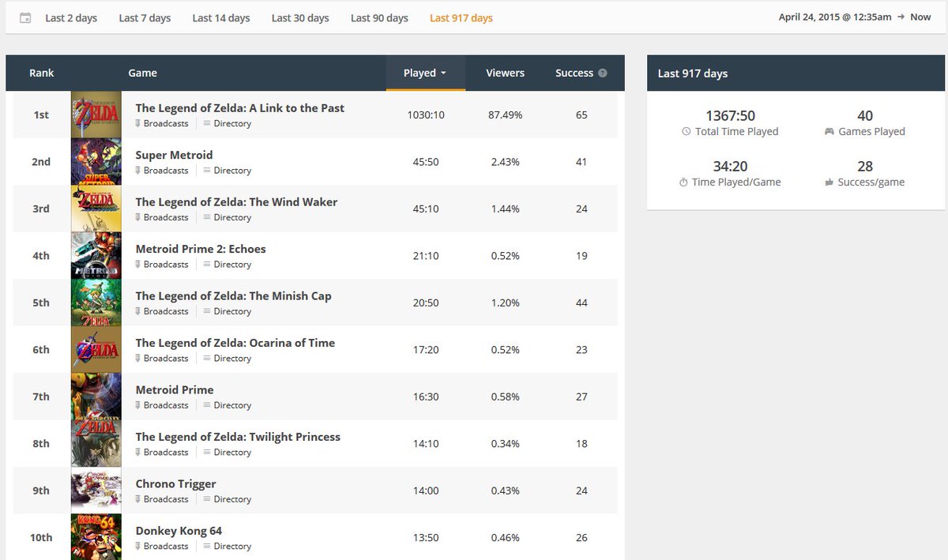This screenshot has height=560, width=948.
Task: Open Directory for A Link to the Past
Action: (x=227, y=123)
